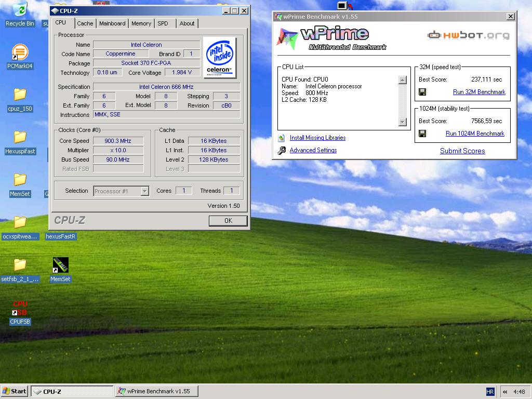
Task: Click the taskbar clock showing 4:48
Action: pyautogui.click(x=519, y=392)
